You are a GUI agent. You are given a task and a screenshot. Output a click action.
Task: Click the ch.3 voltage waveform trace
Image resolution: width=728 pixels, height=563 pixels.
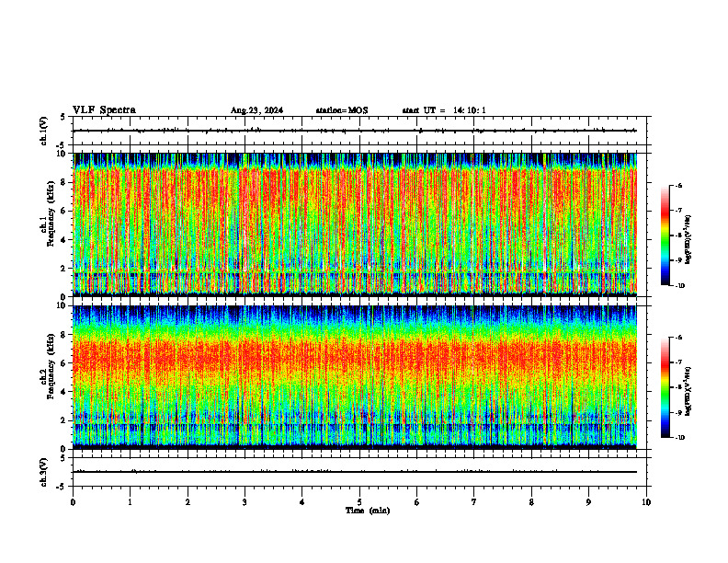tap(355, 472)
